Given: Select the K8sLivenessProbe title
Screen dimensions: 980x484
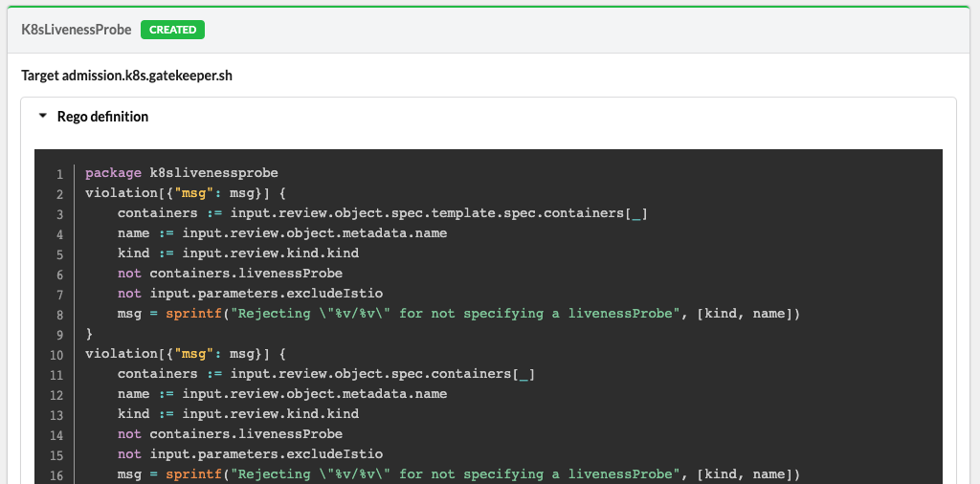Looking at the screenshot, I should (x=77, y=30).
